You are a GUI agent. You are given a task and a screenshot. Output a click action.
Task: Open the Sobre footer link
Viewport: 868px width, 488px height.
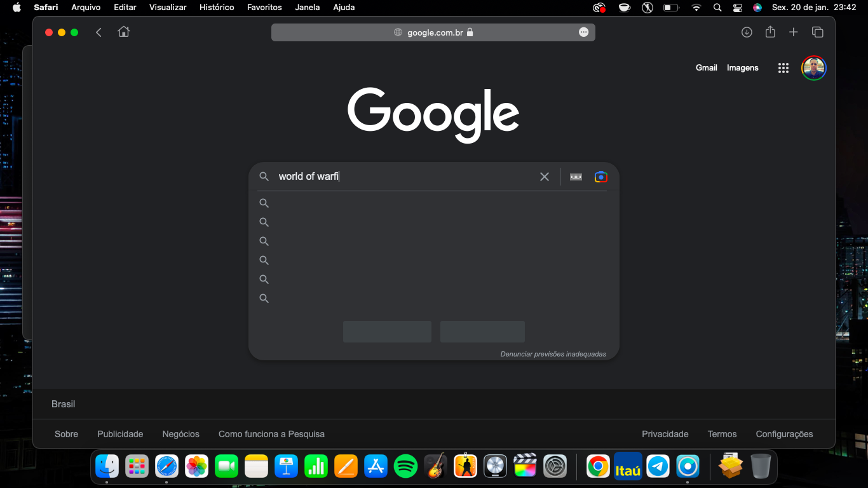tap(66, 434)
